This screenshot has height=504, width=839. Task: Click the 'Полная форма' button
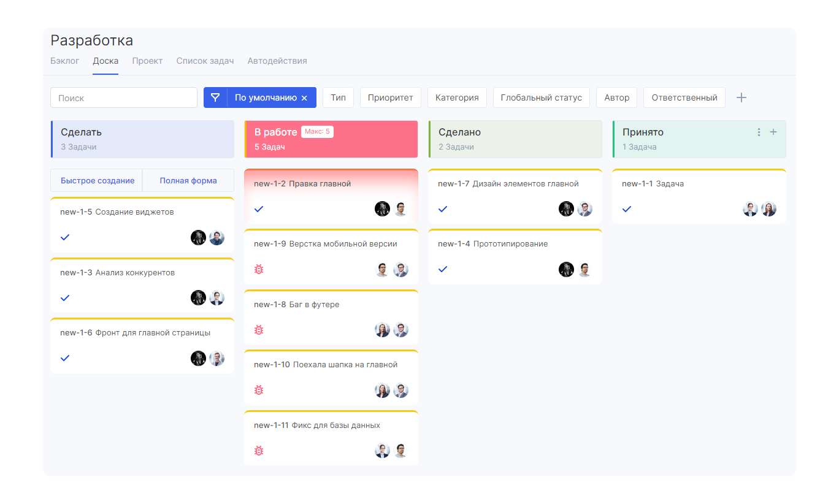(188, 181)
